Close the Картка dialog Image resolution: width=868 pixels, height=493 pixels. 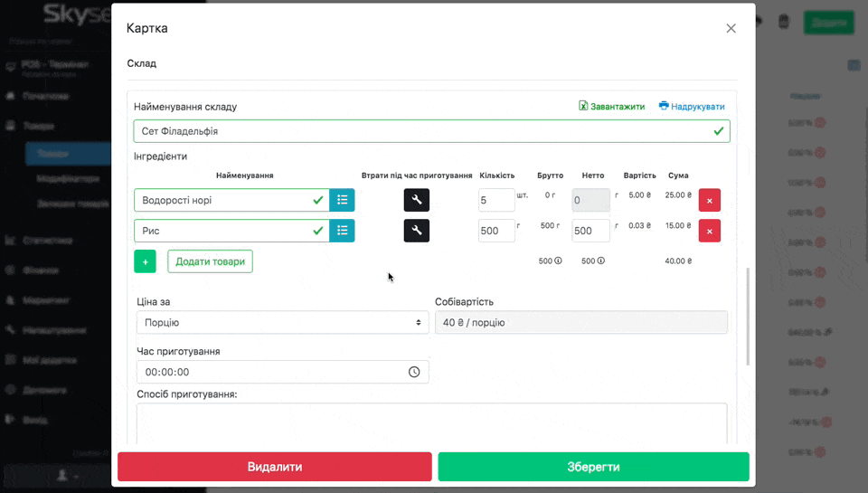pos(731,28)
